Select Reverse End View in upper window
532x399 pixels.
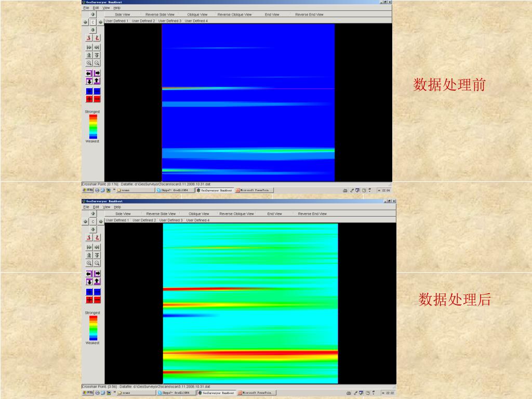[x=309, y=15]
